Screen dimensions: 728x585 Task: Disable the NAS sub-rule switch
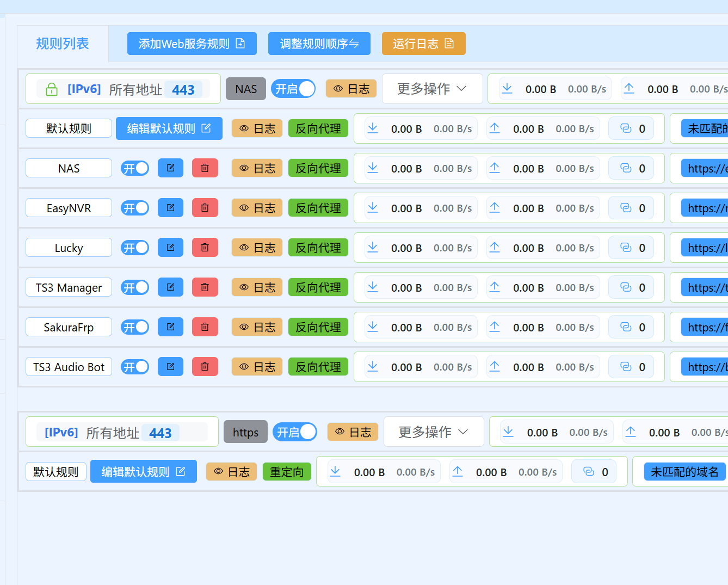coord(135,168)
